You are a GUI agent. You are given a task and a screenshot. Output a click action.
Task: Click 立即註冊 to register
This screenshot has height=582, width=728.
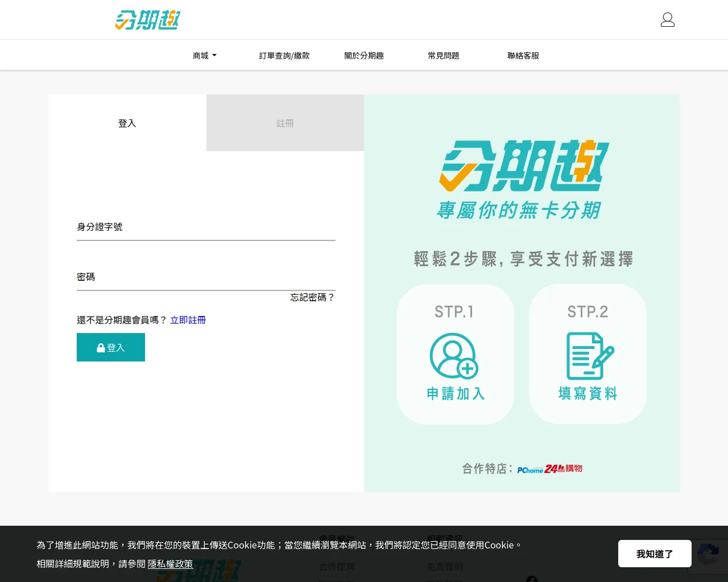point(188,319)
